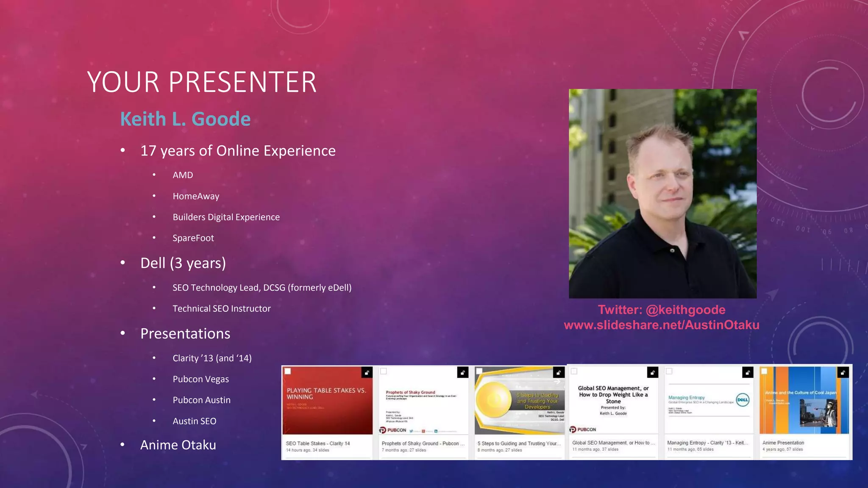Check the Prophets of Shaky Ground checkbox
This screenshot has width=868, height=488.
tap(384, 371)
